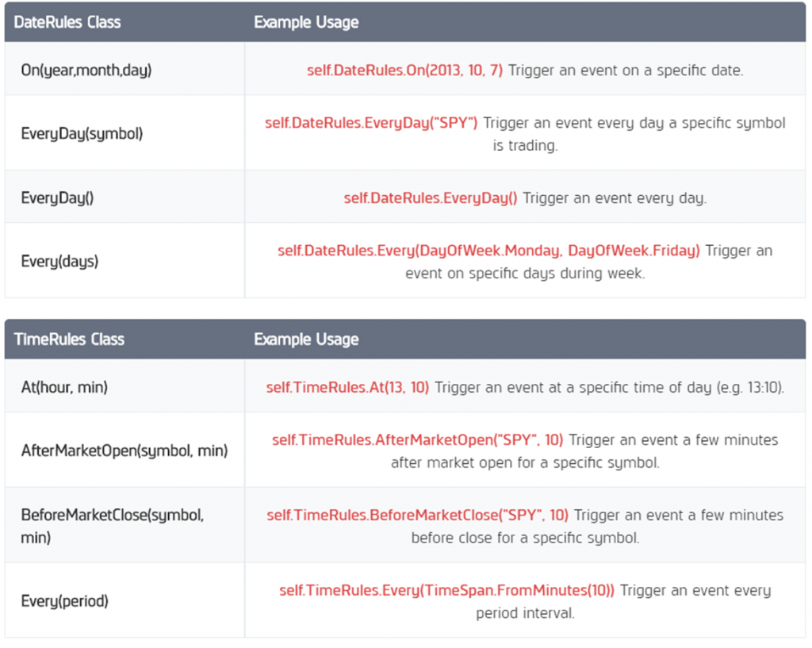
Task: Click the self.TimeRules.AfterMarketOpen("SPY", 10) code
Action: (x=417, y=439)
